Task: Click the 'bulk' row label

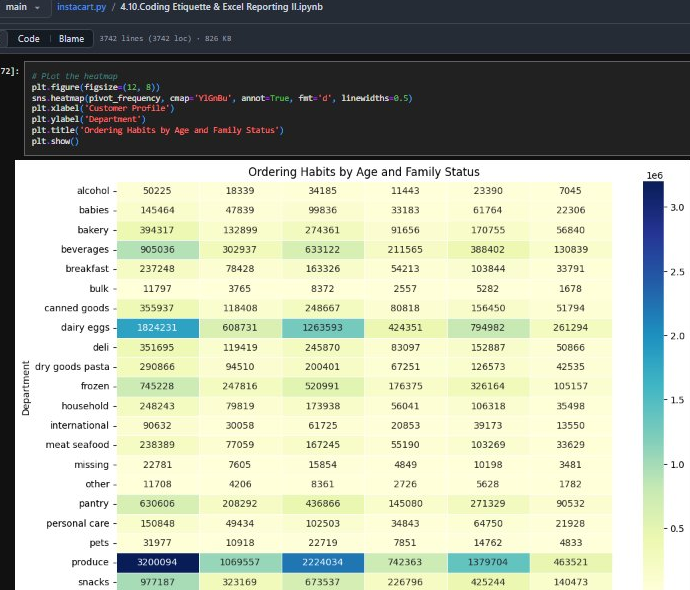Action: pyautogui.click(x=99, y=289)
